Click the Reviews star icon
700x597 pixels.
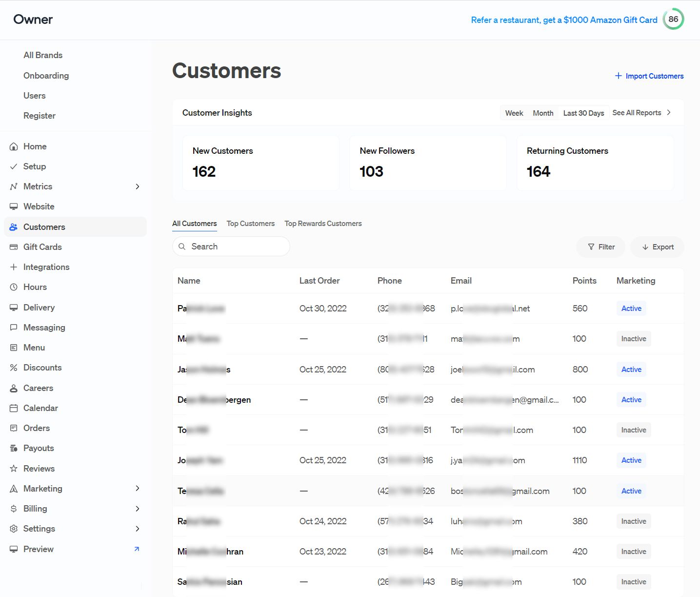coord(14,469)
